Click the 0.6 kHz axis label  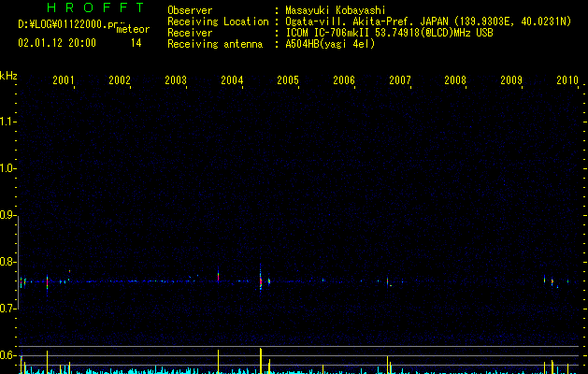click(x=7, y=355)
